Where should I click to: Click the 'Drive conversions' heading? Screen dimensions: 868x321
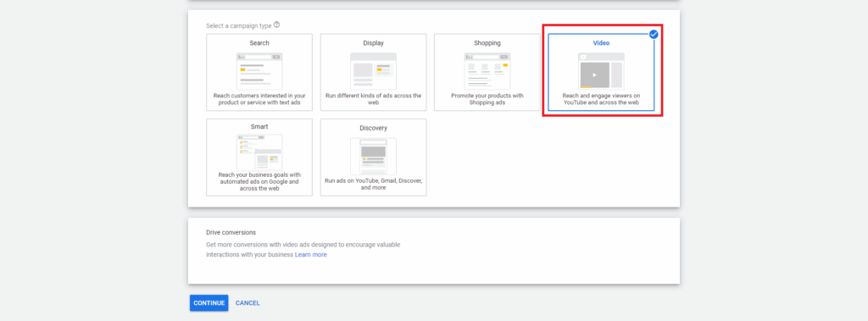point(231,232)
